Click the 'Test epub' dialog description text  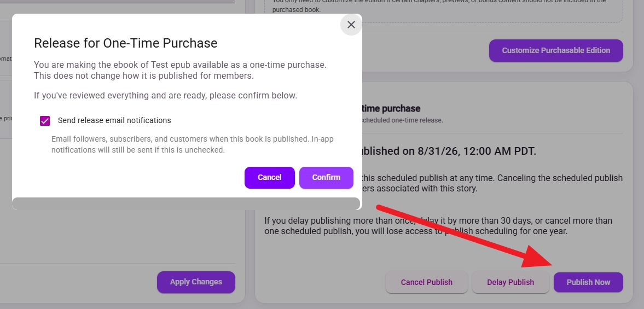point(180,70)
